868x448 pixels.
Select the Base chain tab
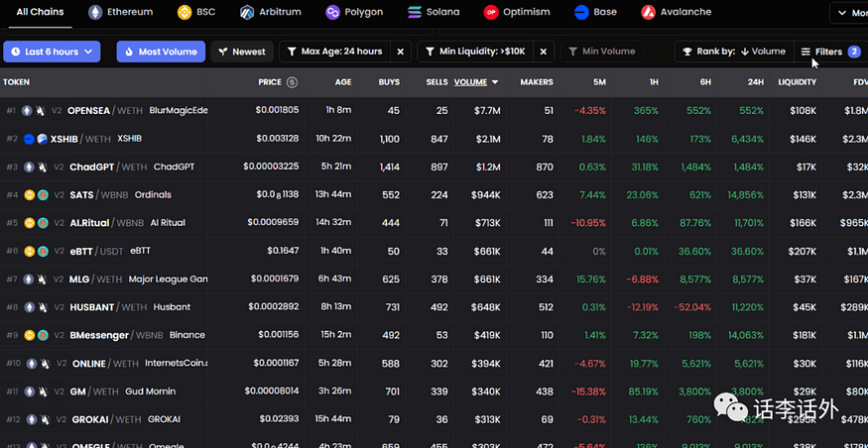(x=595, y=12)
